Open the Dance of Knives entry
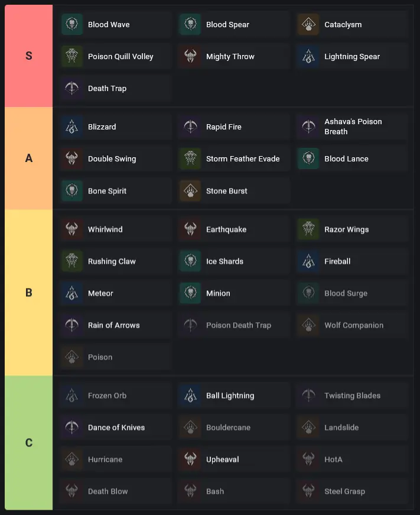This screenshot has width=420, height=515. click(116, 427)
